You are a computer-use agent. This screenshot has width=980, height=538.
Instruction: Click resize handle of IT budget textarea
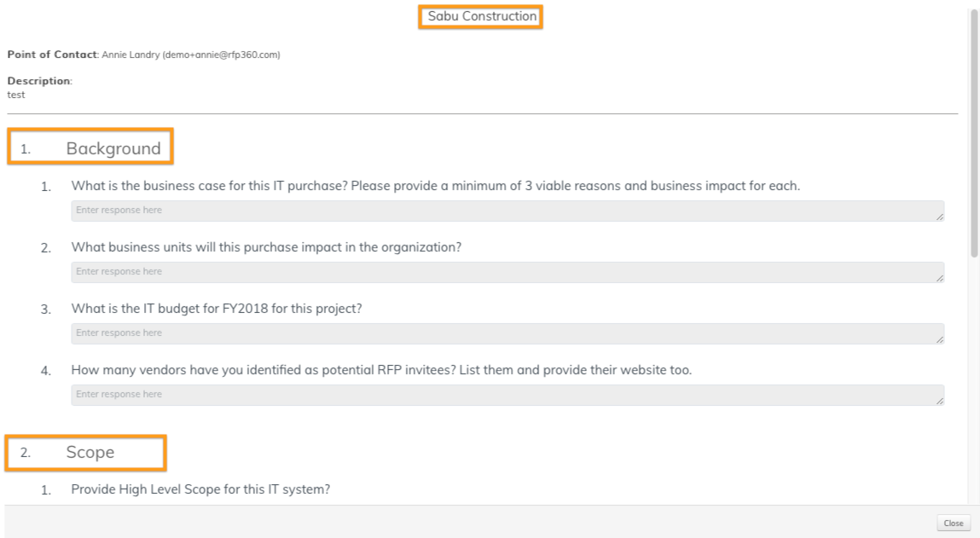[x=939, y=339]
